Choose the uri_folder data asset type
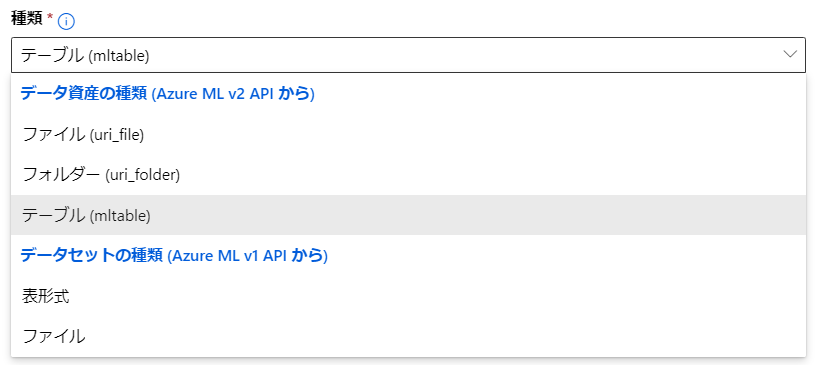This screenshot has width=822, height=365. coord(408,175)
